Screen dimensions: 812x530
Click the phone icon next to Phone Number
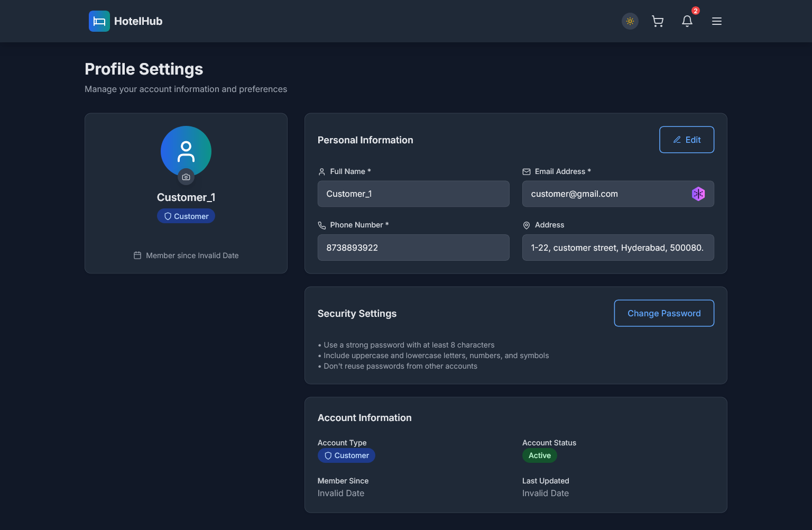click(x=322, y=225)
